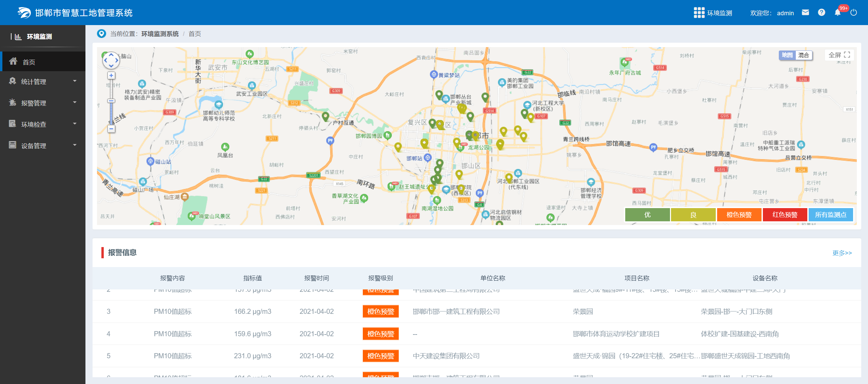Click admin username in header
Image resolution: width=868 pixels, height=384 pixels.
click(785, 13)
